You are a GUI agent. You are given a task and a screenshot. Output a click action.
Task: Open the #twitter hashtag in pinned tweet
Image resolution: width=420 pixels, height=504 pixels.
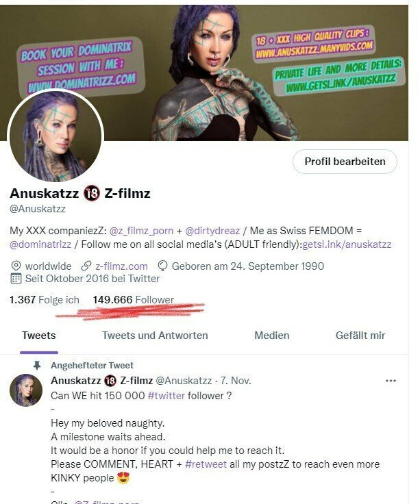tap(166, 396)
